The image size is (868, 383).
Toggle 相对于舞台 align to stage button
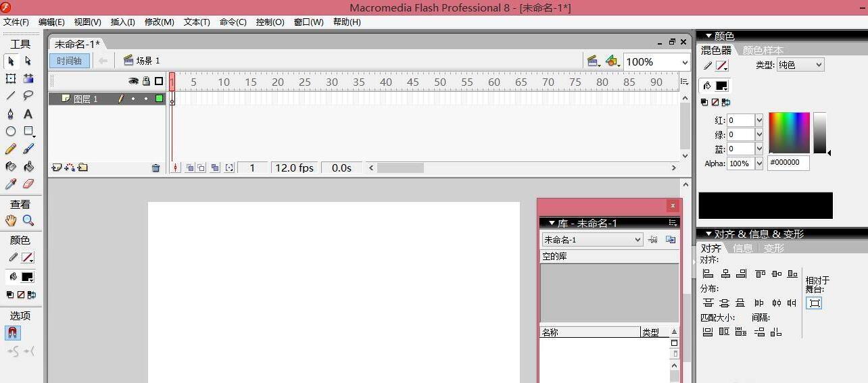click(815, 303)
